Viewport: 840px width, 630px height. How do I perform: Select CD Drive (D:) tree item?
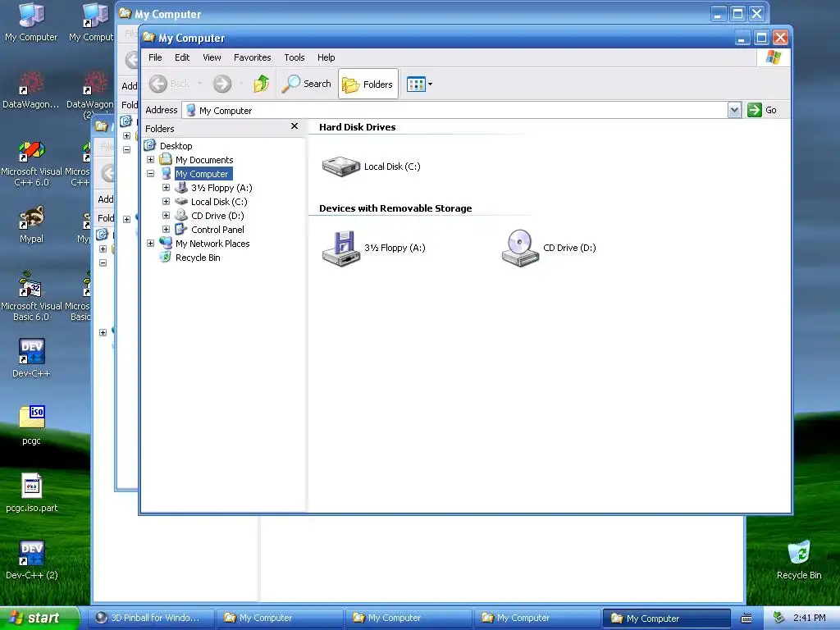point(217,216)
